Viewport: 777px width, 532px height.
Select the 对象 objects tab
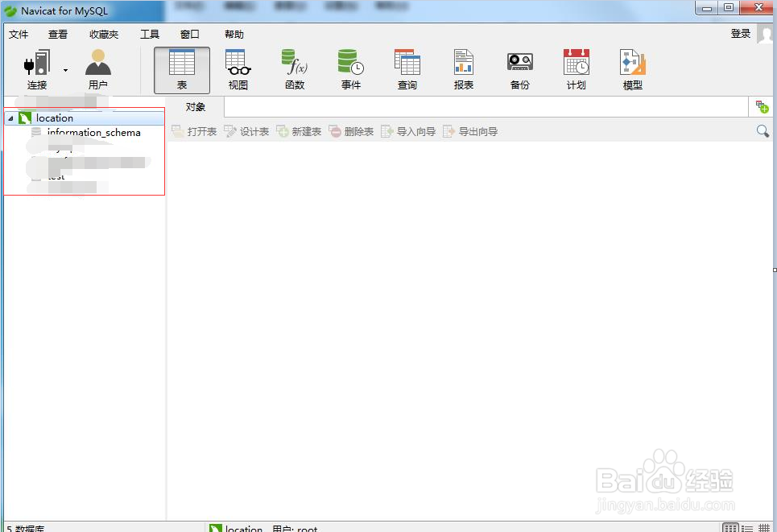point(195,107)
